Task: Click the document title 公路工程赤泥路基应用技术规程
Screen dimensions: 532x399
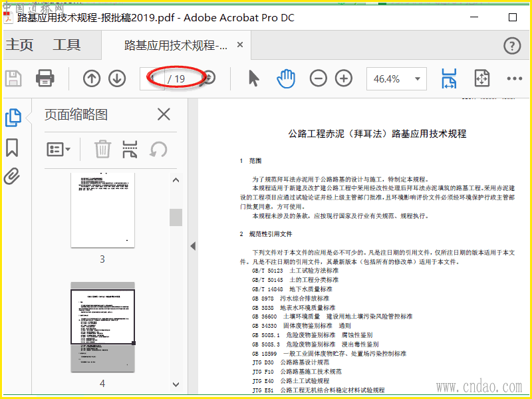Action: point(377,134)
